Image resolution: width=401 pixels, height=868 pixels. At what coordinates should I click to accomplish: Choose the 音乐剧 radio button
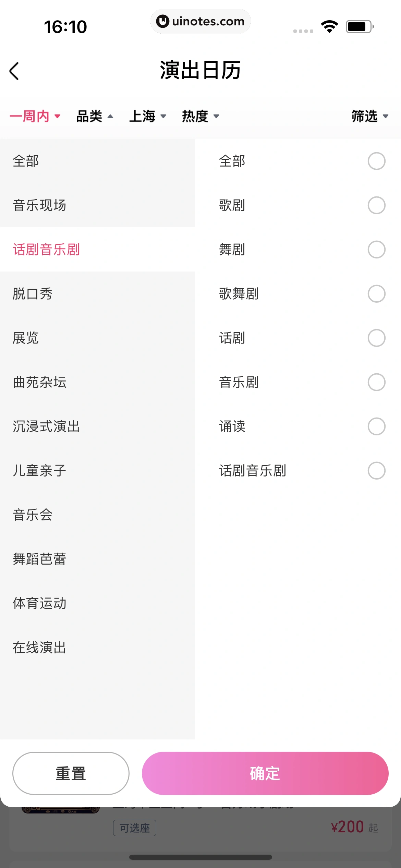(x=376, y=382)
